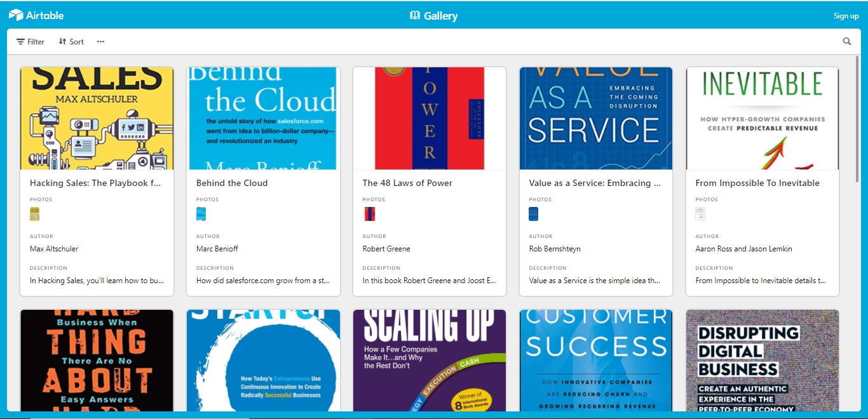Click the Filter funnel icon
Image resolution: width=868 pixels, height=419 pixels.
tap(20, 41)
